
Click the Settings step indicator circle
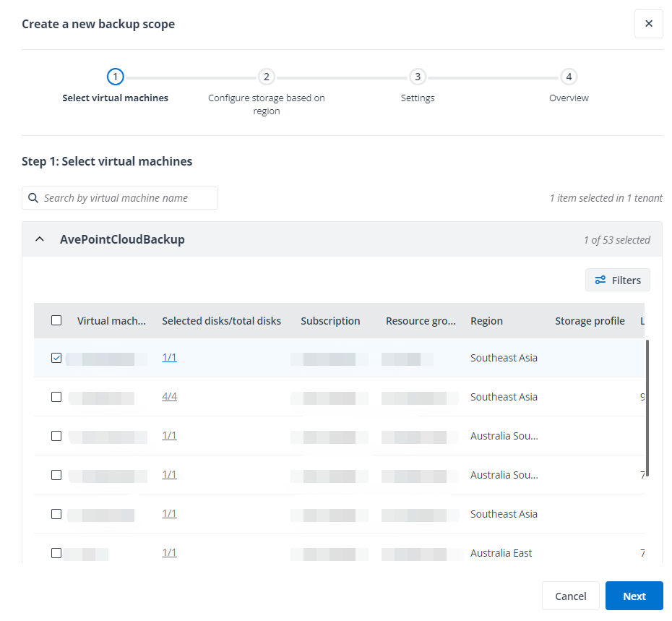pos(417,77)
